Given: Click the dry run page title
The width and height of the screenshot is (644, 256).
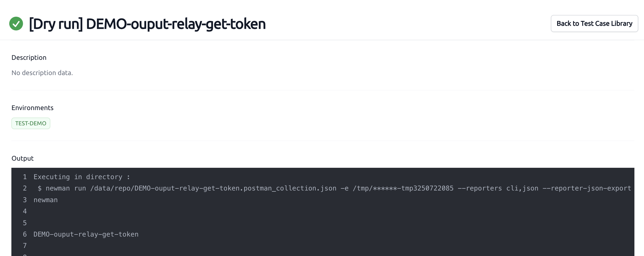Looking at the screenshot, I should 147,24.
